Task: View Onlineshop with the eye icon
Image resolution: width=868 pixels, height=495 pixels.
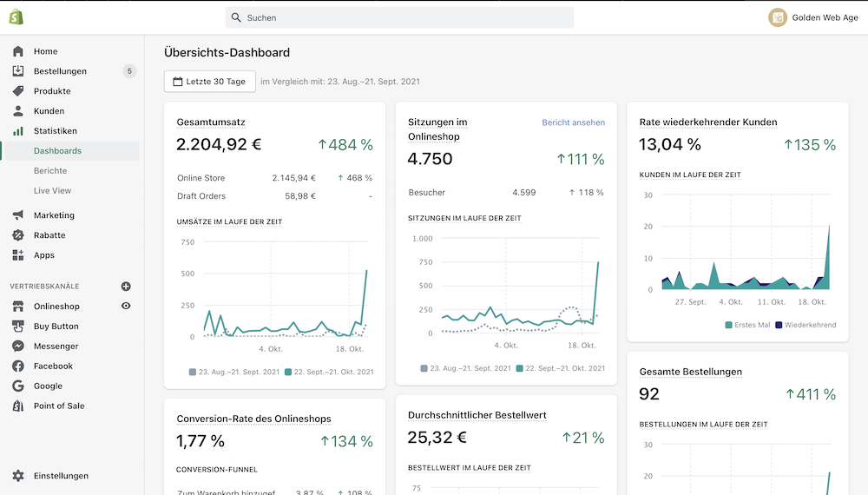Action: (x=126, y=306)
